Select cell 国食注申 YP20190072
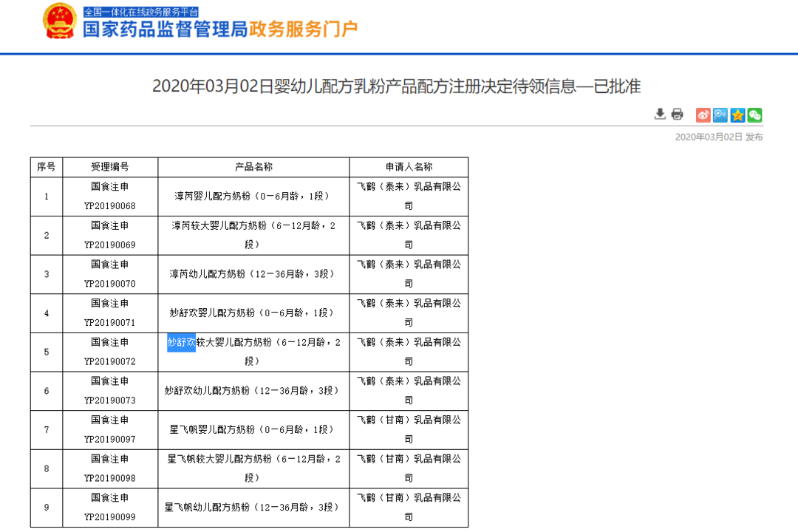Viewport: 798px width, 532px height. pyautogui.click(x=110, y=352)
